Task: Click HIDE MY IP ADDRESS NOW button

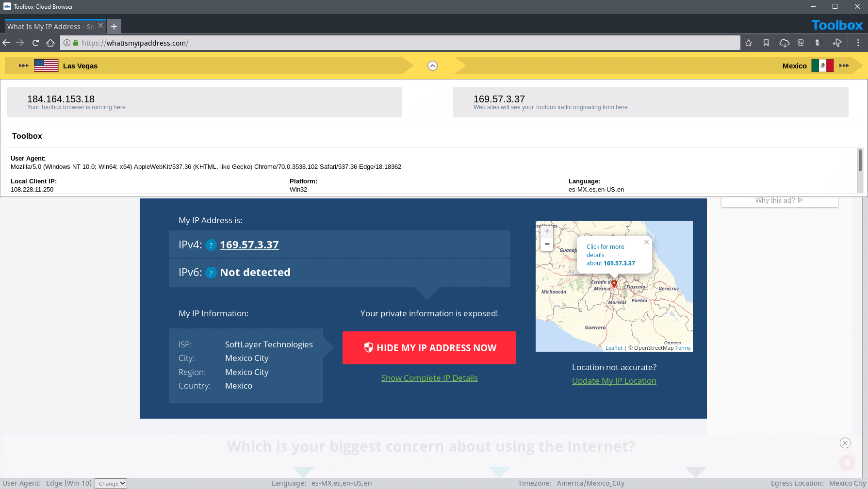Action: tap(429, 348)
